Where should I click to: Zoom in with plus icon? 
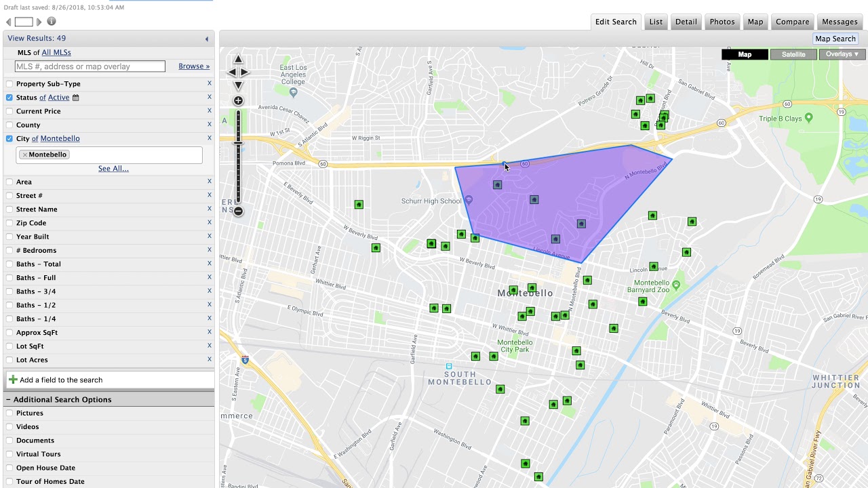[238, 101]
